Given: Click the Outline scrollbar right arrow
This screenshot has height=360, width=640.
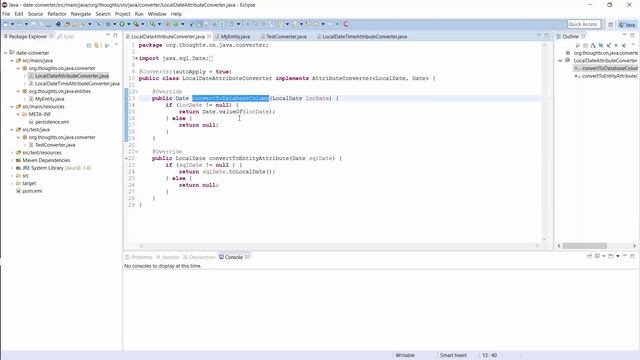Looking at the screenshot, I should (x=634, y=246).
